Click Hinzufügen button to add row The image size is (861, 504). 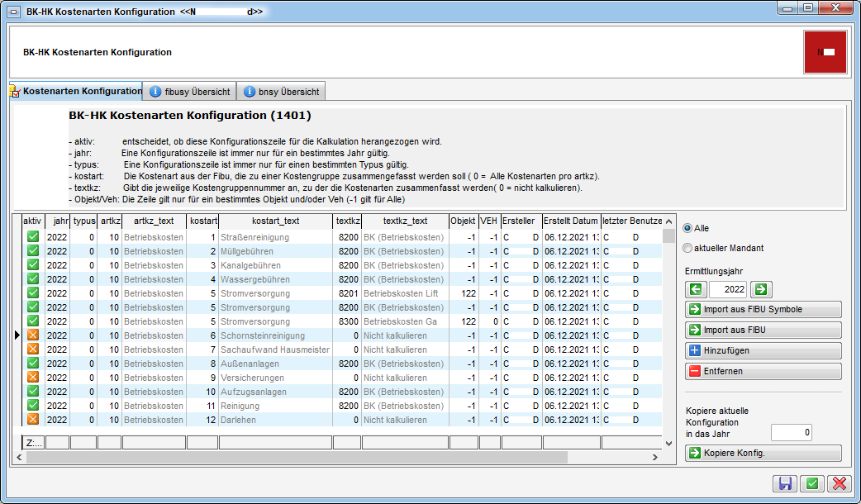coord(763,350)
